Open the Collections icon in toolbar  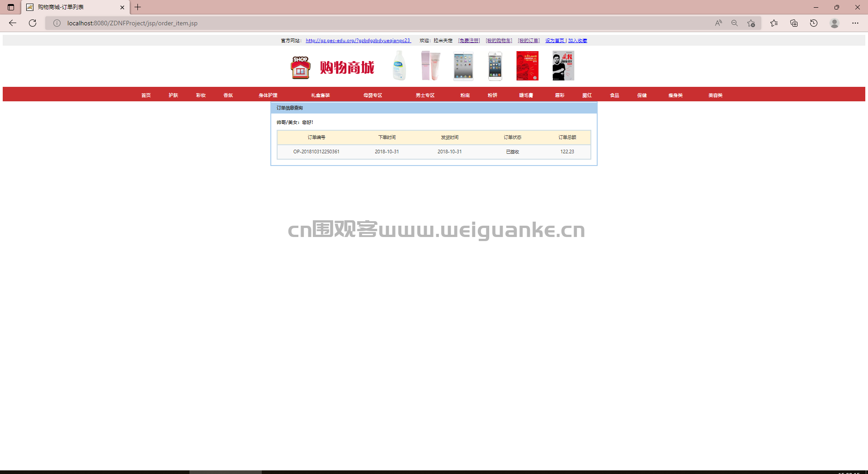point(794,23)
